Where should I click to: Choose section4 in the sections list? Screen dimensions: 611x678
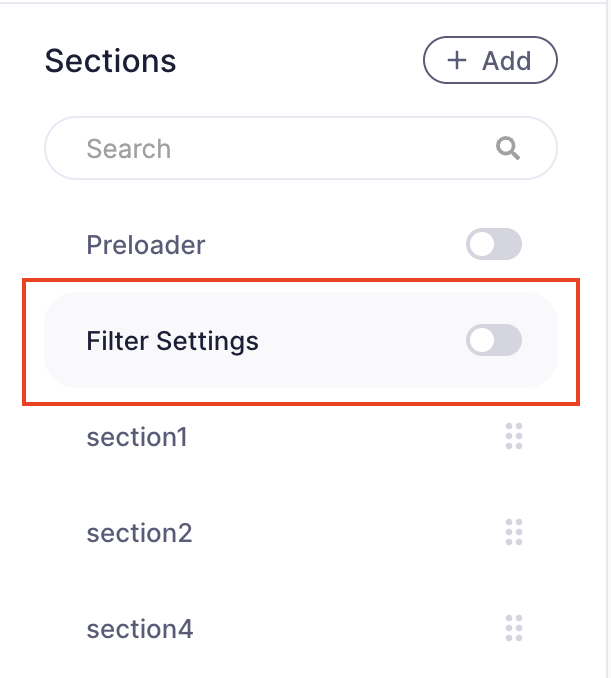(x=140, y=629)
